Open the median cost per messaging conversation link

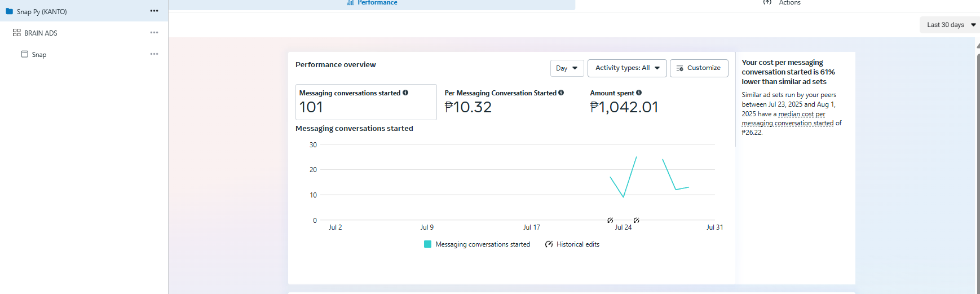tap(801, 115)
